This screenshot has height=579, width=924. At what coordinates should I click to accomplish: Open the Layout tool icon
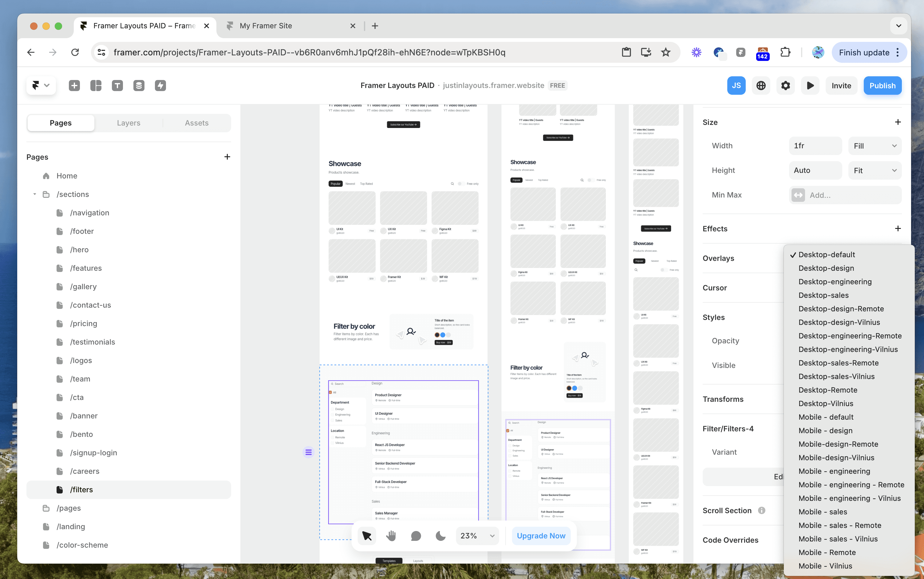tap(96, 86)
